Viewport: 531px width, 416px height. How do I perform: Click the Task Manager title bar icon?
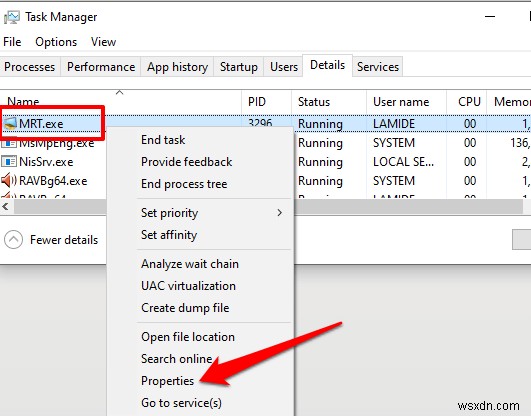[x=12, y=17]
